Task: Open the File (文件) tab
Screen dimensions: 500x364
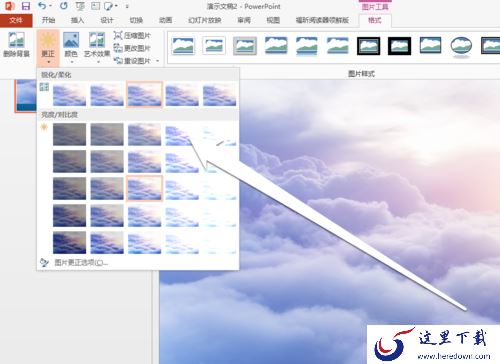Action: pyautogui.click(x=16, y=20)
